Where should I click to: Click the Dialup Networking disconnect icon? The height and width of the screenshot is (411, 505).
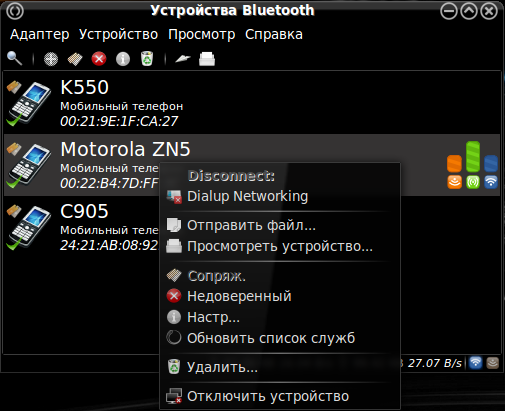174,196
